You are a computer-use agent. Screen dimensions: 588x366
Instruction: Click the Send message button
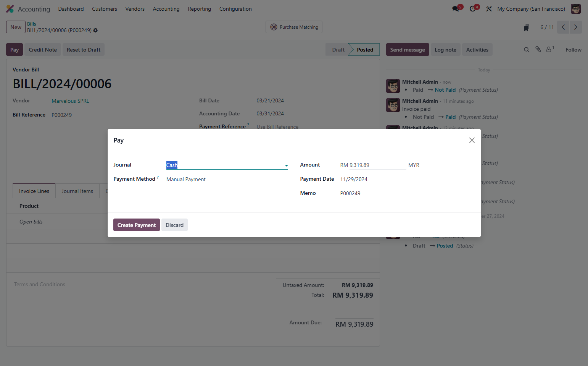(x=408, y=50)
